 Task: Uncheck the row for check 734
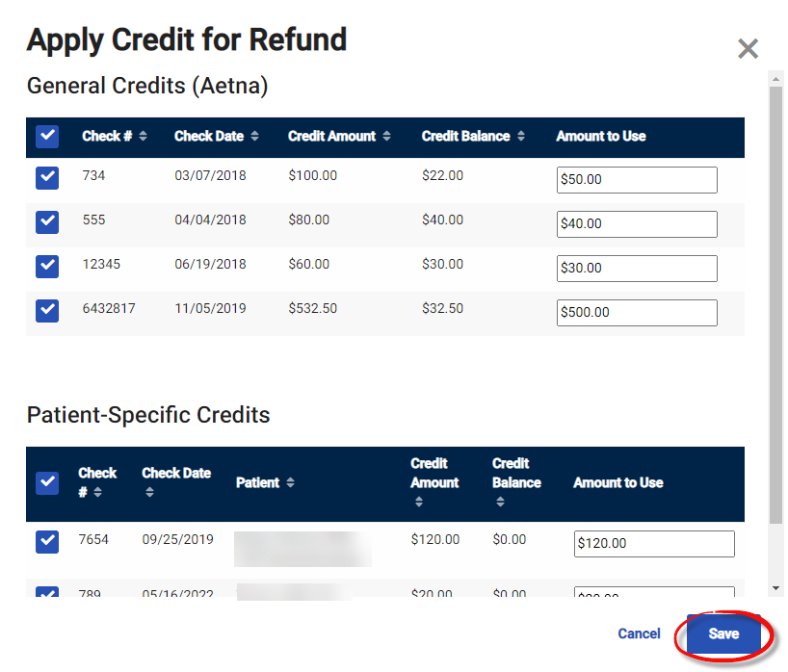tap(47, 178)
